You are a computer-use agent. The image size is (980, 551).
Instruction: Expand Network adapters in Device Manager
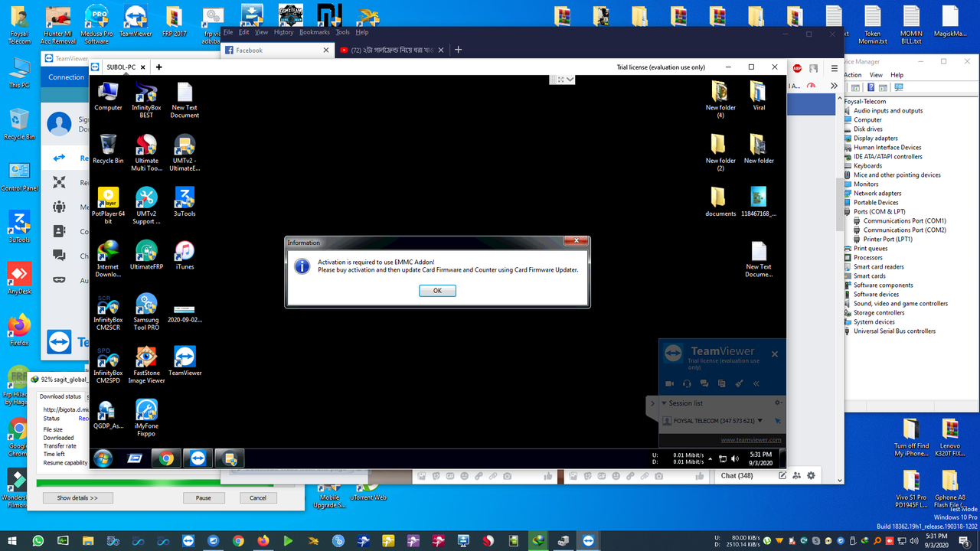tap(877, 193)
